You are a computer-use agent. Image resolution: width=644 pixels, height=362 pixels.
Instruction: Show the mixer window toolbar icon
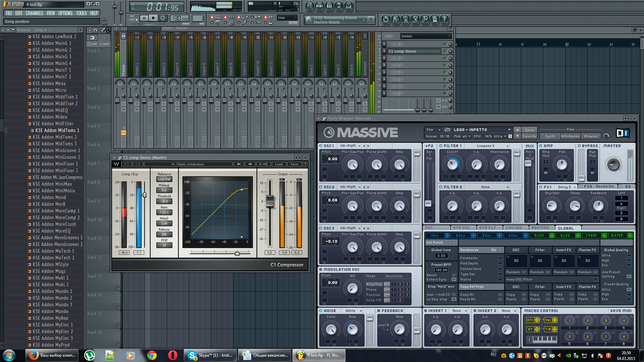point(349,6)
